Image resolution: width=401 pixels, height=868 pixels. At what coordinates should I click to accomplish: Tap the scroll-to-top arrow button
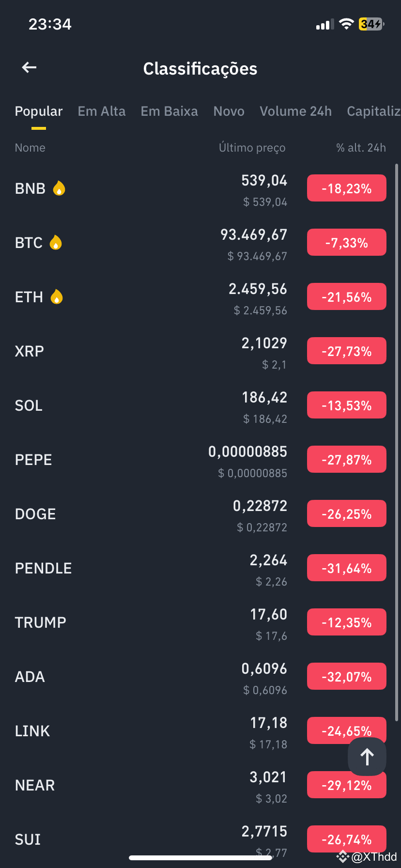point(367,757)
